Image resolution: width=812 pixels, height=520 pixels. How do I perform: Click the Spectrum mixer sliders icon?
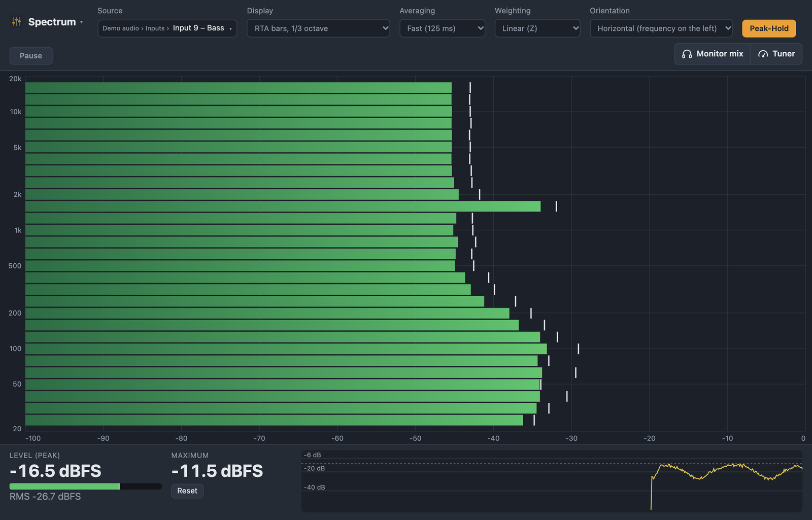pos(17,22)
